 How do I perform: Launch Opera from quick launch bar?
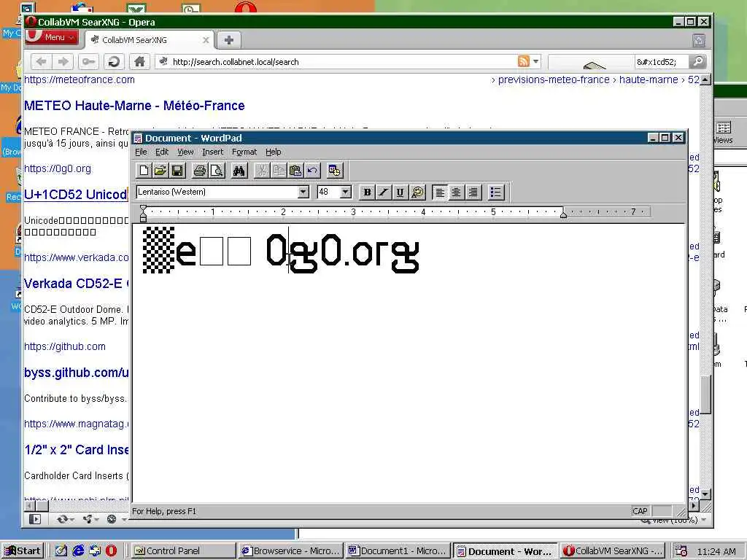click(x=111, y=551)
